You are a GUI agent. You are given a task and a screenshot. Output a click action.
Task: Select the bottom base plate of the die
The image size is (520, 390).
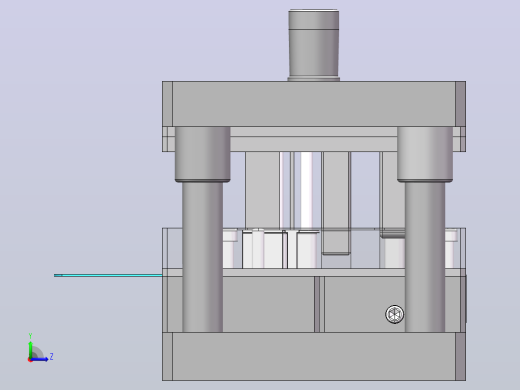pyautogui.click(x=314, y=356)
